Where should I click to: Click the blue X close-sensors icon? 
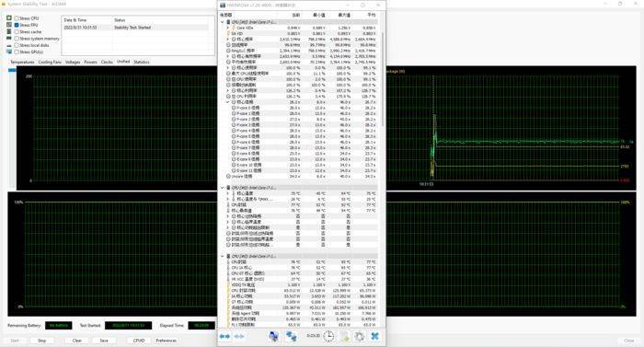click(x=374, y=336)
